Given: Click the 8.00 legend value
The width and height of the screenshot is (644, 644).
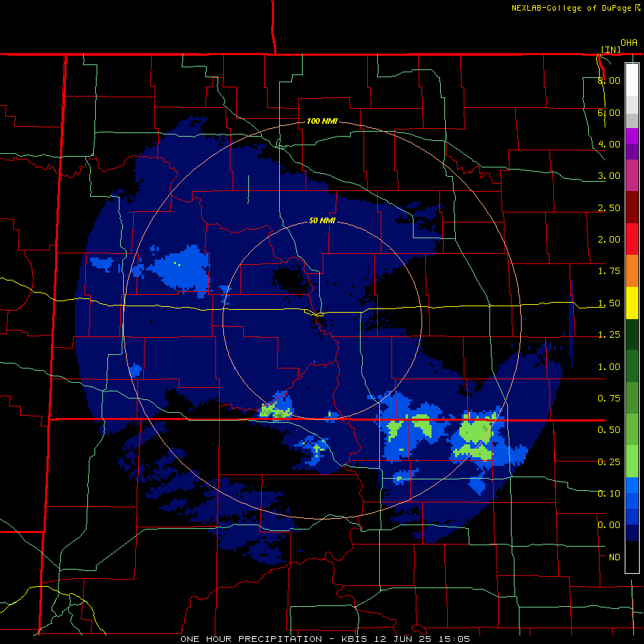Looking at the screenshot, I should point(609,80).
